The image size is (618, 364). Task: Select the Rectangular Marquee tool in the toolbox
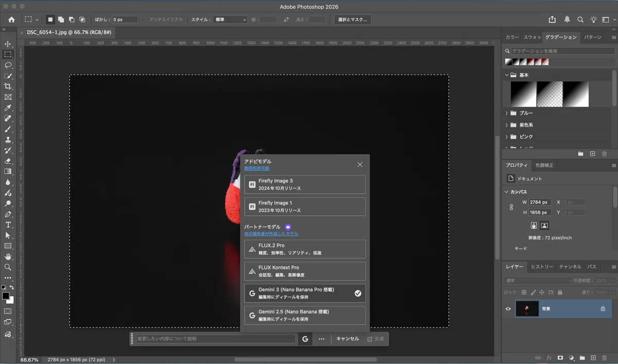click(x=8, y=55)
